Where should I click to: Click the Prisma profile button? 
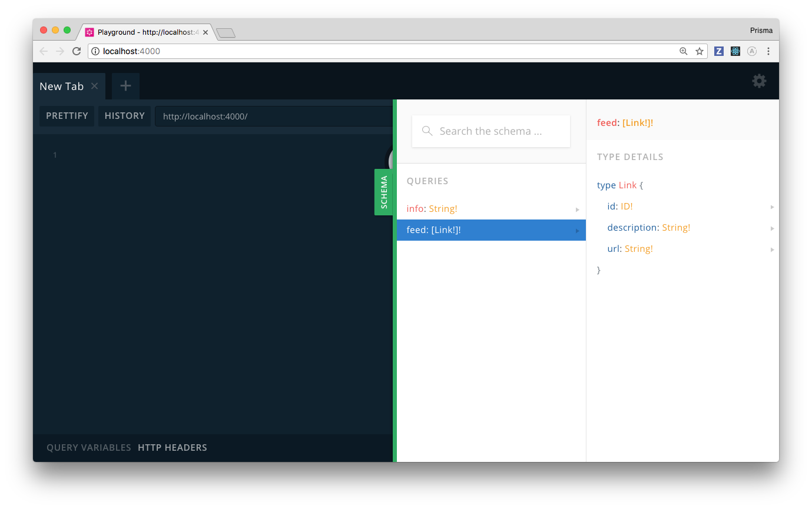[761, 31]
